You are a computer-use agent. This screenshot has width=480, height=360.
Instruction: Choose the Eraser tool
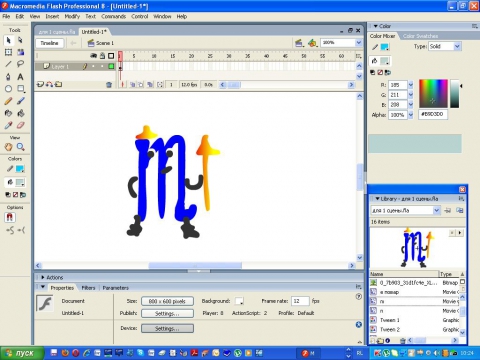(x=20, y=125)
